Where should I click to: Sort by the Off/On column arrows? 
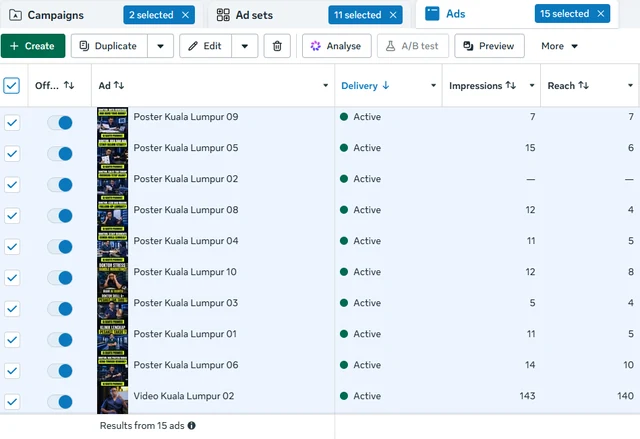69,85
